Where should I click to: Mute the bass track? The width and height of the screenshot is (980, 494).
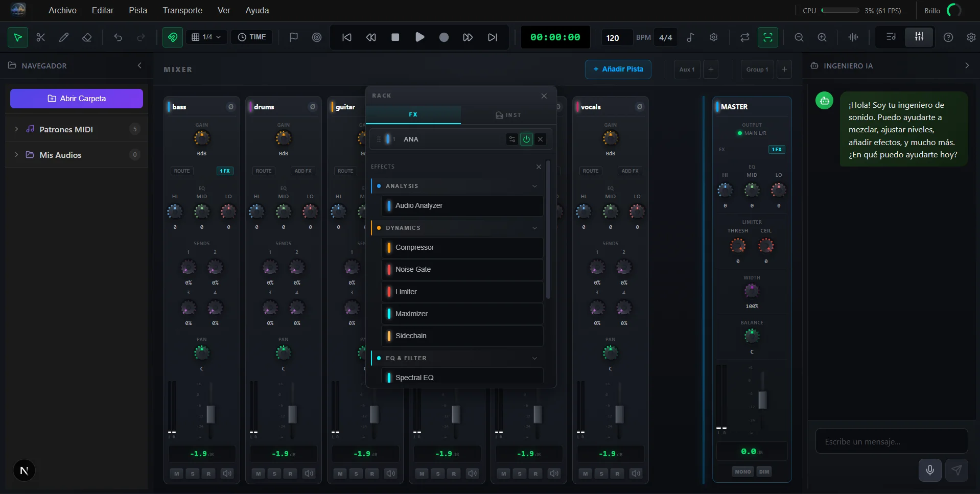176,474
